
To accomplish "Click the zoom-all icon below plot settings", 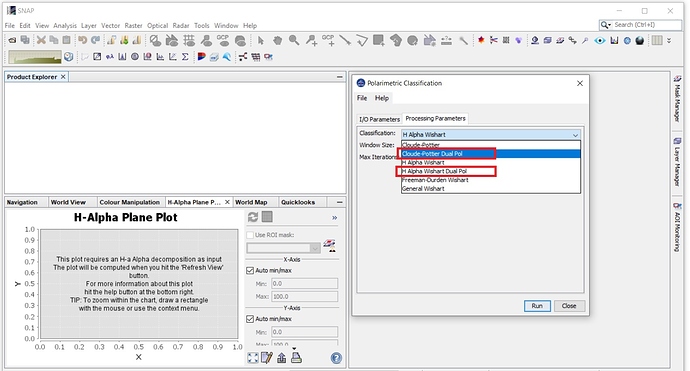I will tap(253, 358).
